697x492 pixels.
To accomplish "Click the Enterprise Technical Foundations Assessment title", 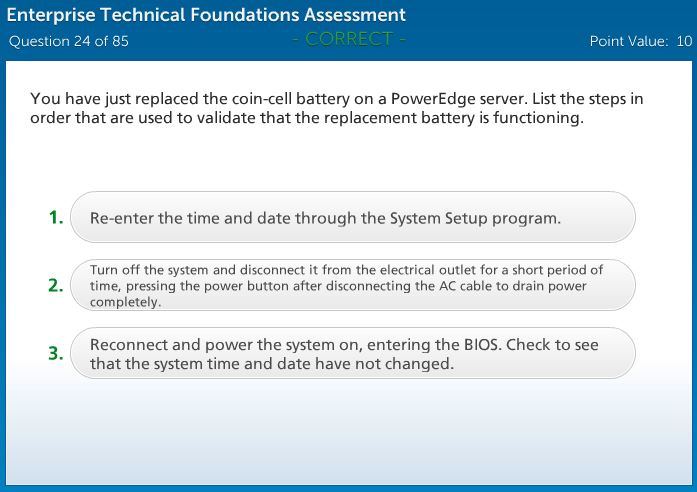I will click(x=206, y=15).
